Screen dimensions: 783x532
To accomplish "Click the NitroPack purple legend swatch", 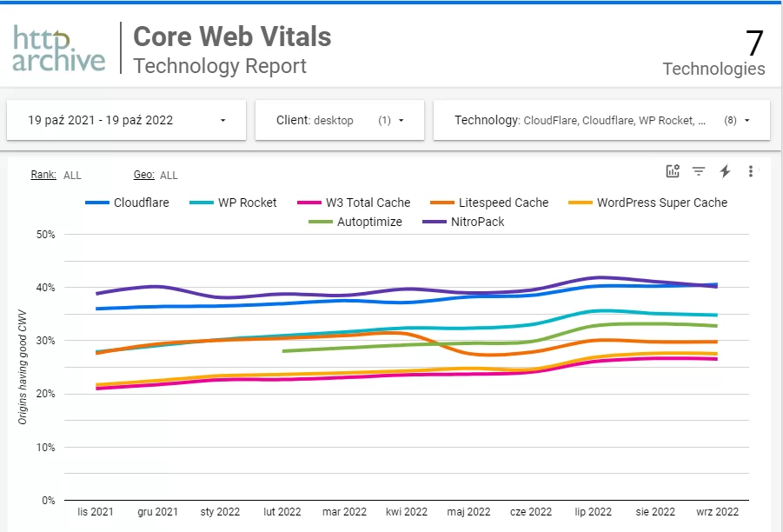I will [435, 222].
